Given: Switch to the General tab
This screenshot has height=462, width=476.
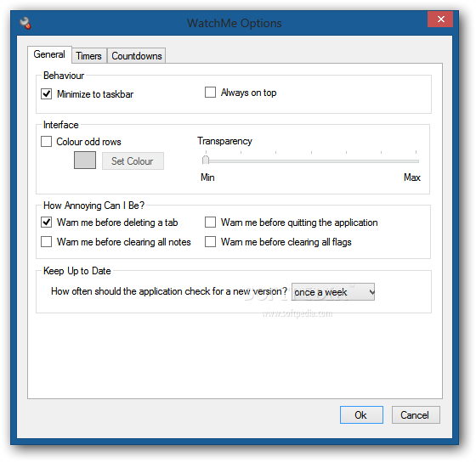Looking at the screenshot, I should [49, 54].
